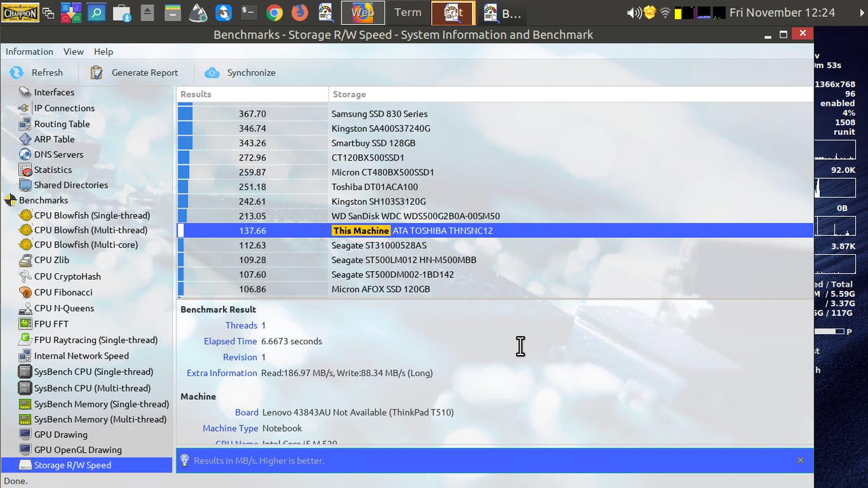
Task: Click SysBench CPU (Single-thread) icon
Action: coord(25,371)
